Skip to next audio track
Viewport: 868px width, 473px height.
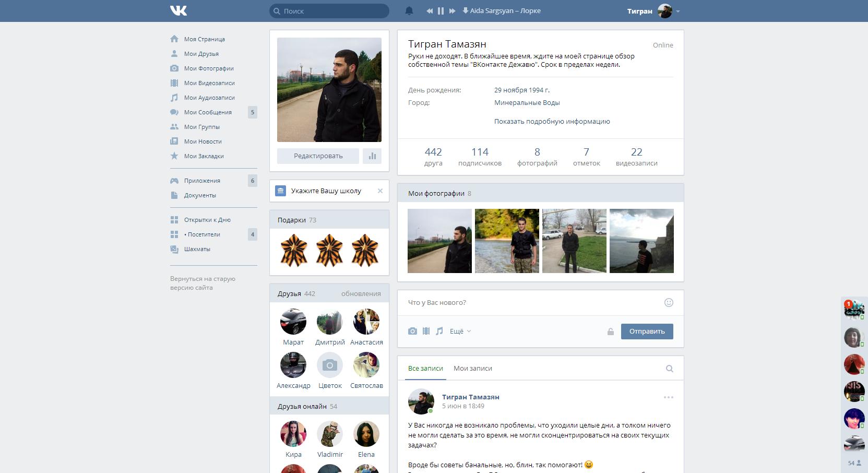tap(452, 10)
